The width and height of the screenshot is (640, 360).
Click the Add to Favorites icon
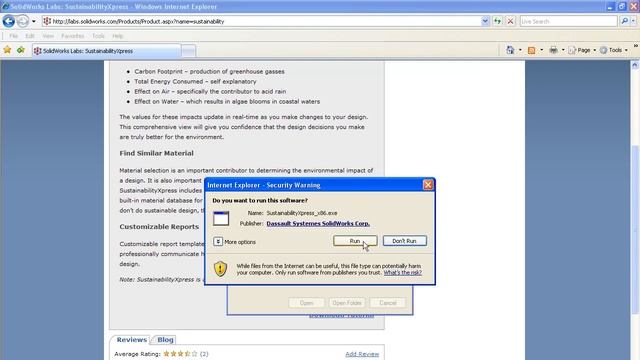click(x=21, y=50)
